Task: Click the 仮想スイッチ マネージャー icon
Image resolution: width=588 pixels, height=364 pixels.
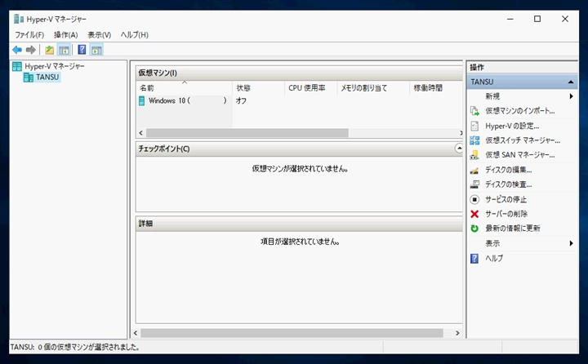Action: click(474, 140)
